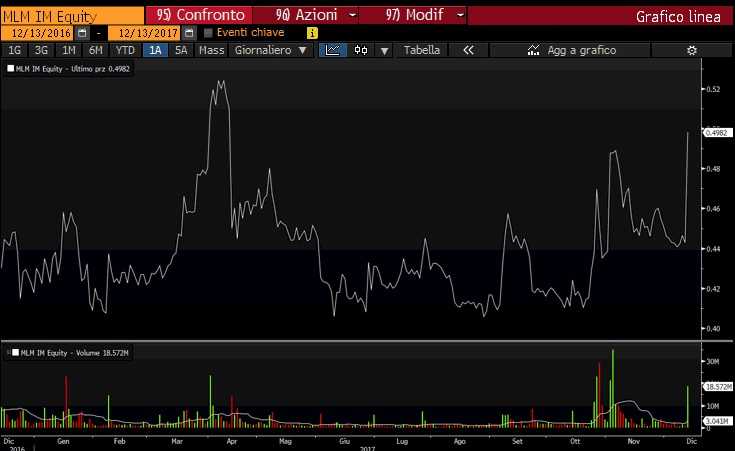Select the YTD time range
Viewport: 735px width, 451px height.
point(125,50)
